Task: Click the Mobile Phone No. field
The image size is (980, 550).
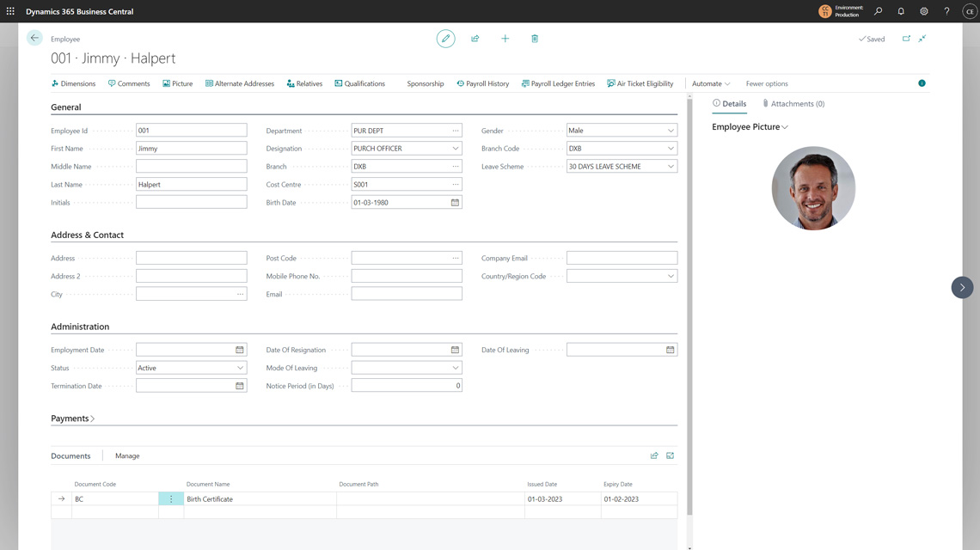Action: tap(407, 276)
